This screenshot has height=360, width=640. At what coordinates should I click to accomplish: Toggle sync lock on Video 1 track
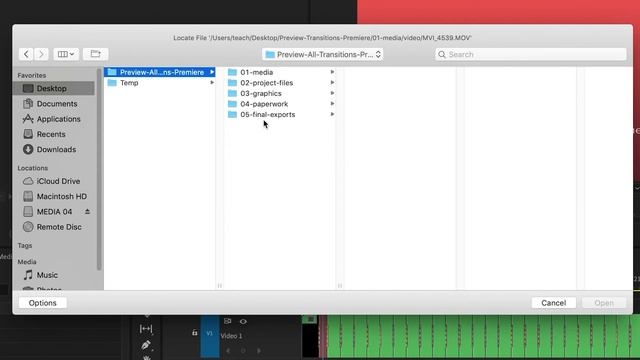click(x=227, y=322)
